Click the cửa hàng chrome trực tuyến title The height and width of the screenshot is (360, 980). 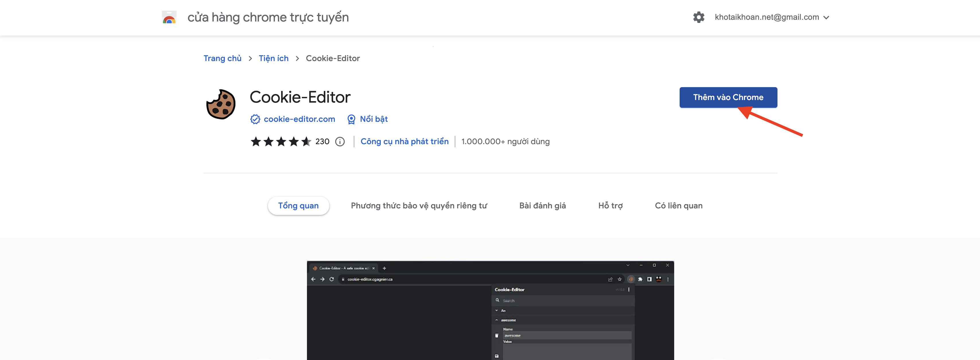pos(268,17)
